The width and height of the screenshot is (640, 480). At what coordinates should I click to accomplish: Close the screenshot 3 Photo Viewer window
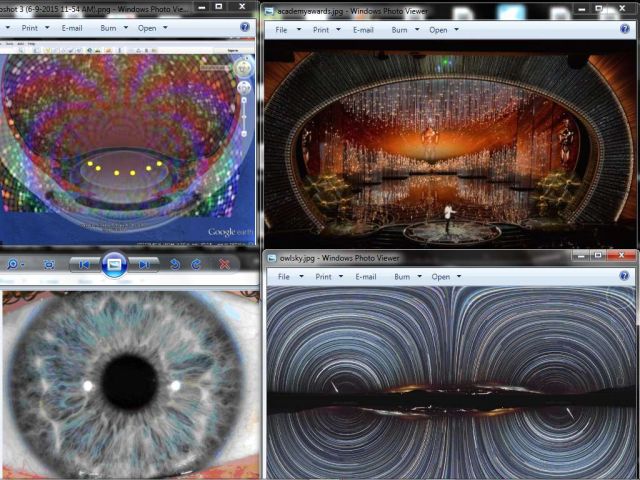pyautogui.click(x=242, y=7)
